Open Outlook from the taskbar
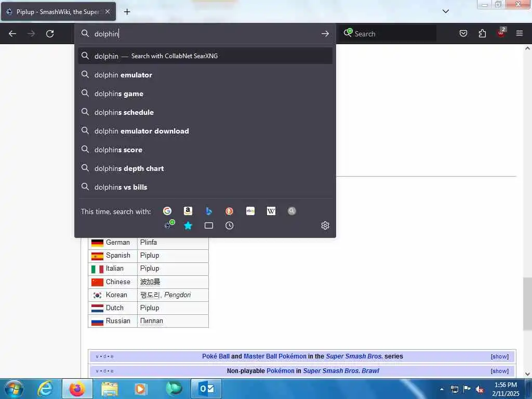 pos(206,389)
